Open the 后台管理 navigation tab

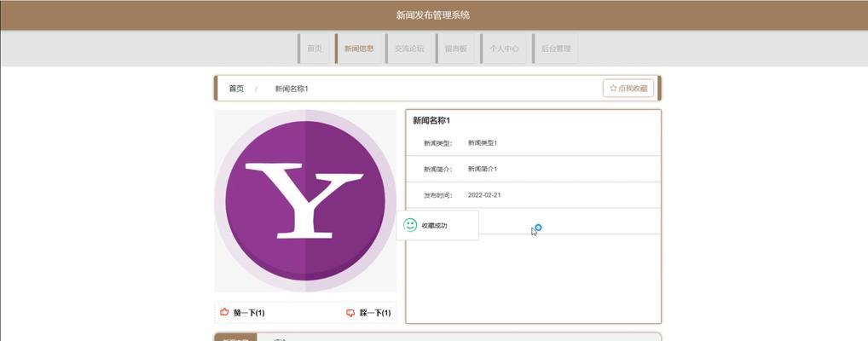[x=555, y=49]
